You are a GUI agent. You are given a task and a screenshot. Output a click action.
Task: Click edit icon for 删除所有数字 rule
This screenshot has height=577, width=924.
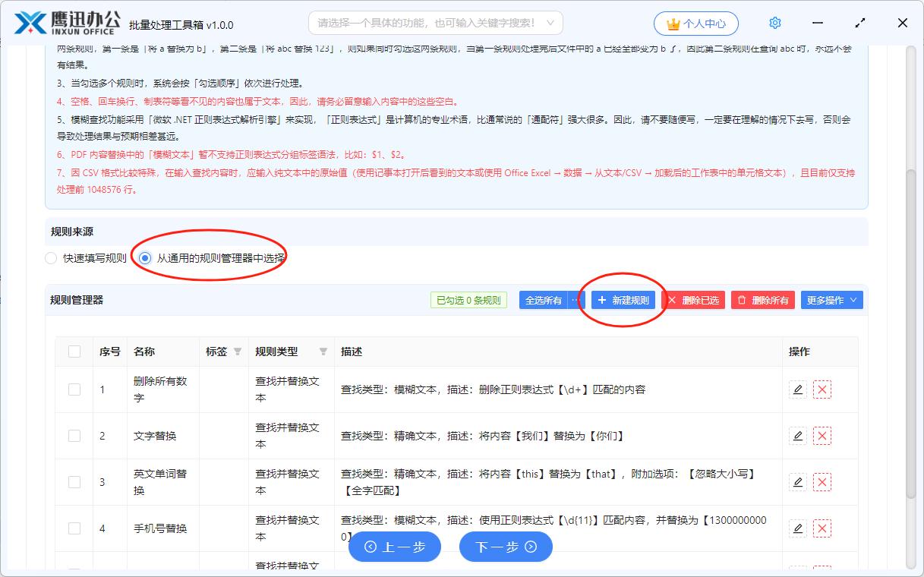click(x=797, y=390)
